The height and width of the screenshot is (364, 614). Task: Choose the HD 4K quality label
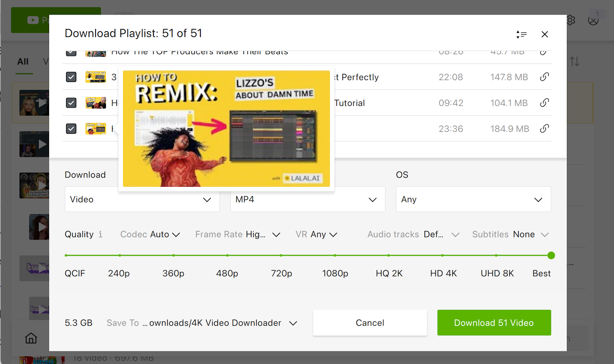443,273
